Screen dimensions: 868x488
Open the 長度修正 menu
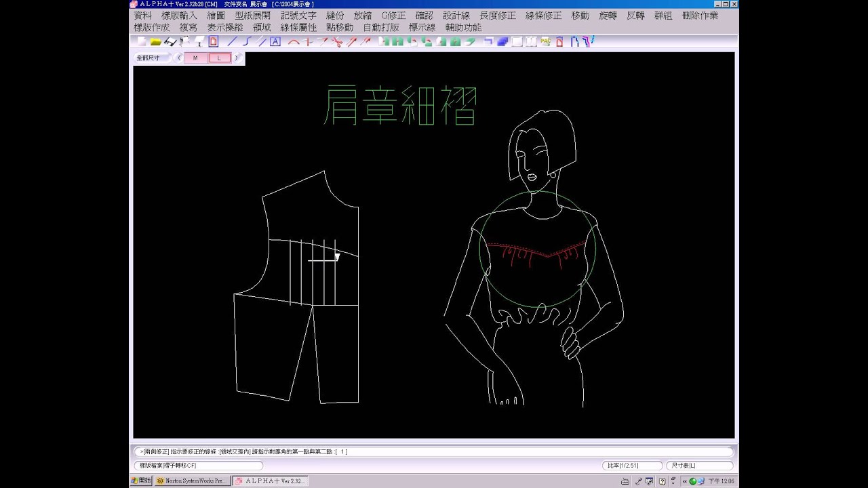[498, 15]
